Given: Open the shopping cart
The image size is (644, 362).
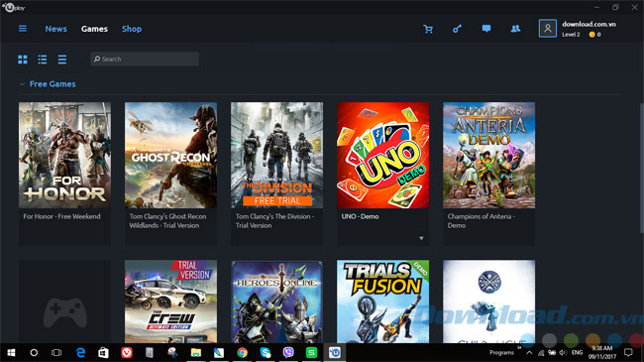Looking at the screenshot, I should 428,29.
